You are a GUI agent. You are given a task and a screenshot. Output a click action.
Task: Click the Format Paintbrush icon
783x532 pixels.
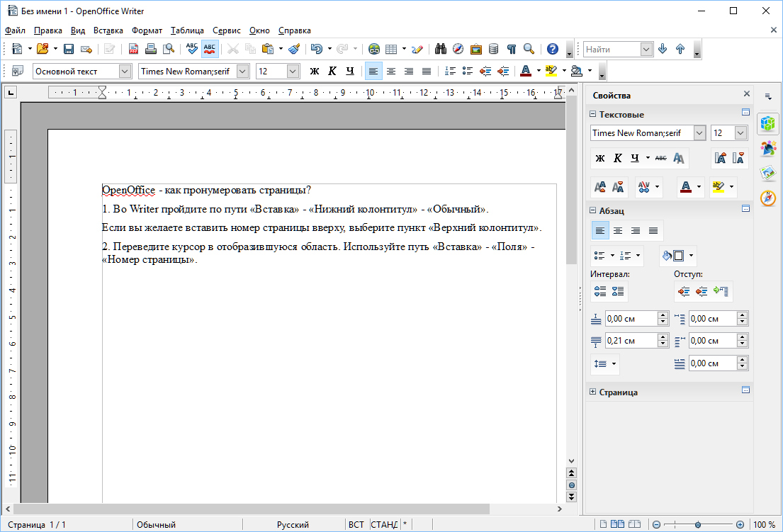click(294, 49)
